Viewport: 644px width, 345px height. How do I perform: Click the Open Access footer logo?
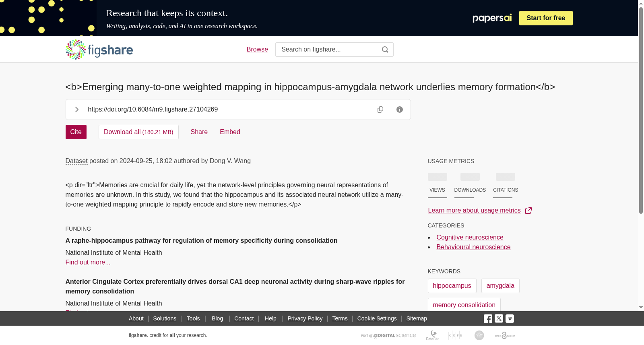click(x=505, y=335)
